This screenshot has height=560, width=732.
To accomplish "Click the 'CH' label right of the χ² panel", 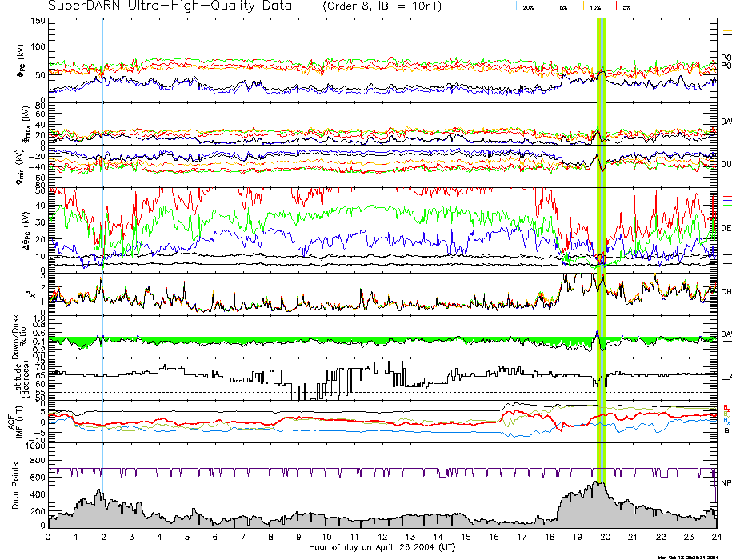I will [726, 292].
